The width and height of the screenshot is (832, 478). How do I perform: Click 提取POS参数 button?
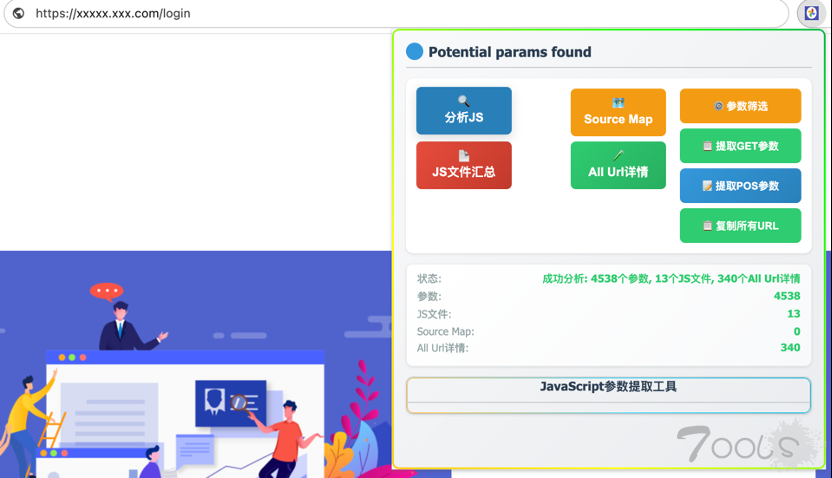(740, 185)
